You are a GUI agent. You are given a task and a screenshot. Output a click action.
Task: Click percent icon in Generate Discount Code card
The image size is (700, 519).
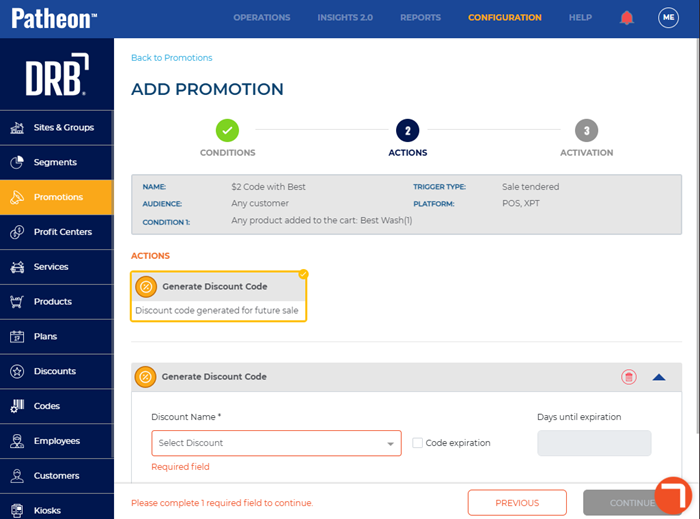(x=146, y=286)
